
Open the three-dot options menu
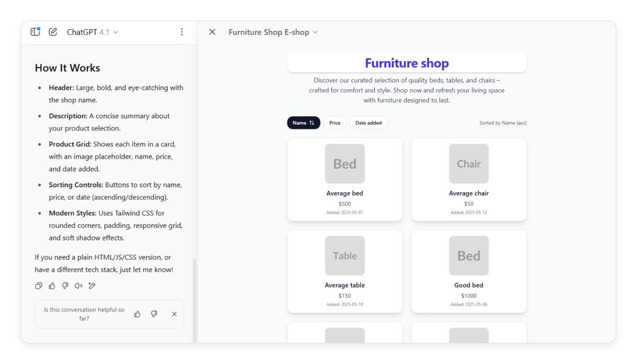pyautogui.click(x=182, y=32)
